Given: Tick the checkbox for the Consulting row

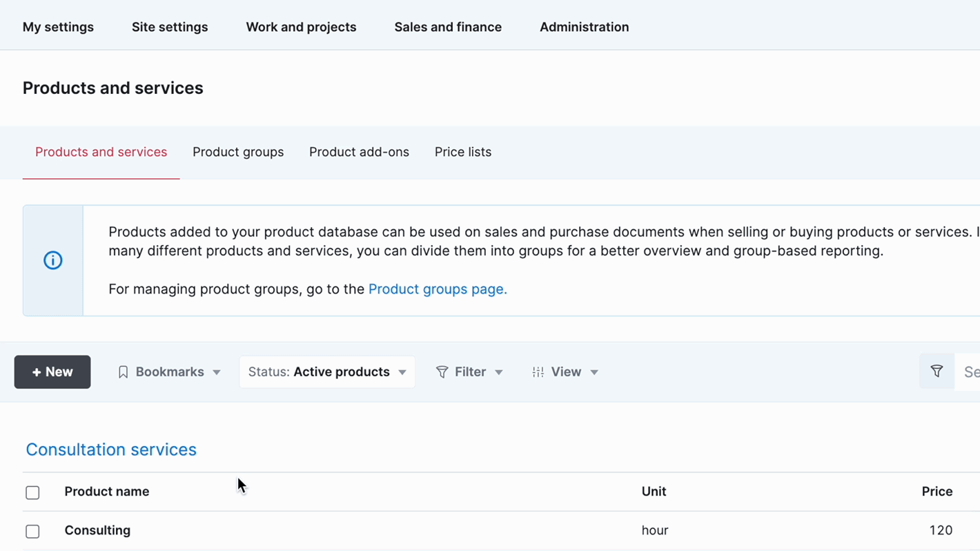Looking at the screenshot, I should click(x=32, y=531).
